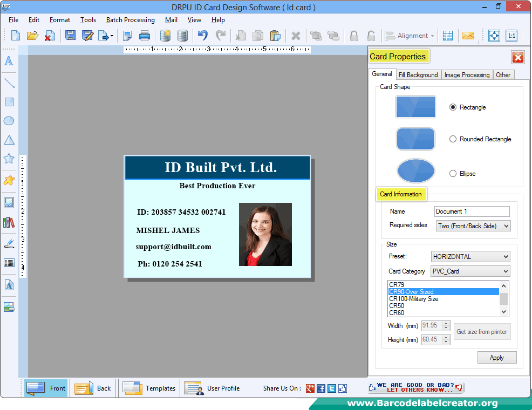Select the Barcode tool in sidebar

[9, 263]
